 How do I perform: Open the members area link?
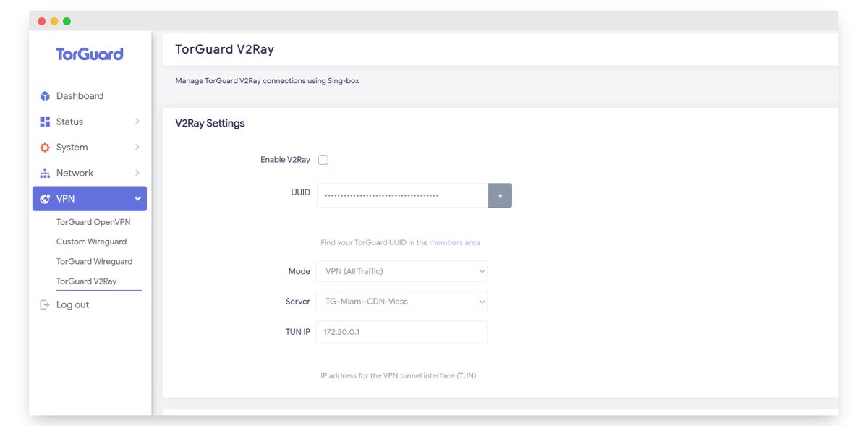click(x=455, y=242)
